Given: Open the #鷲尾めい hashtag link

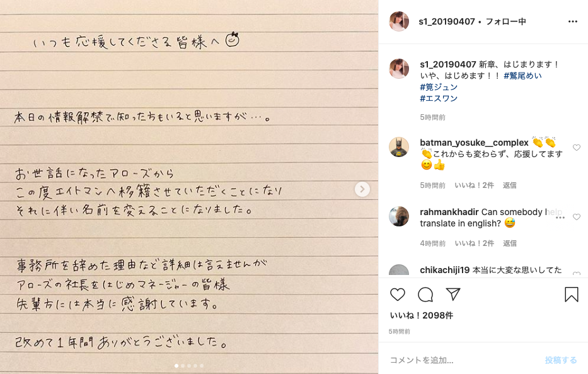Looking at the screenshot, I should point(522,76).
